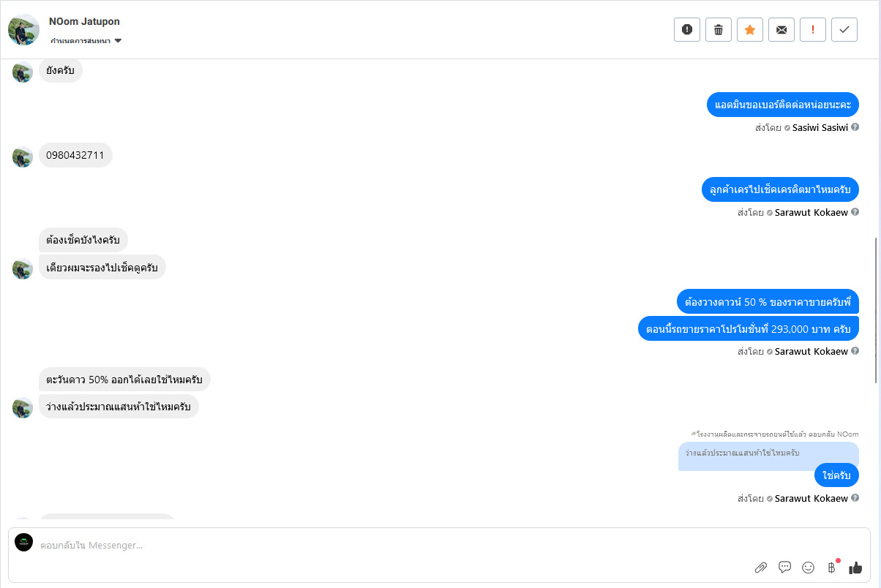The width and height of the screenshot is (881, 588).
Task: Expand the conversation assignment dropdown arrow
Action: 118,41
